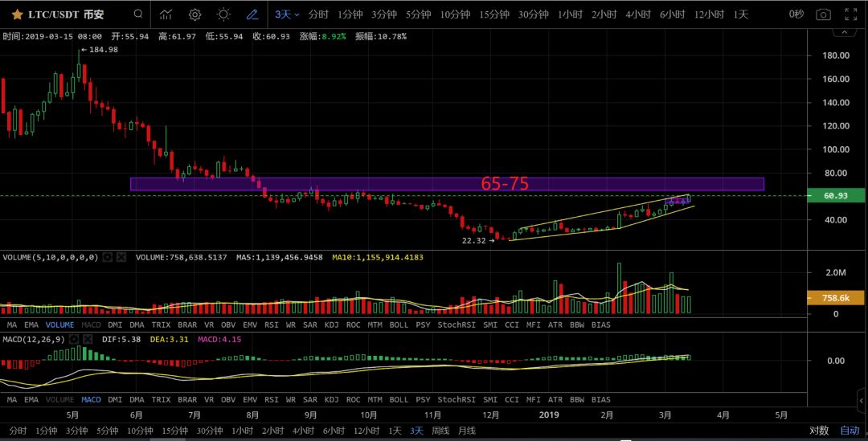
Task: Select the 周线 timeframe in the bottom bar
Action: 440,431
